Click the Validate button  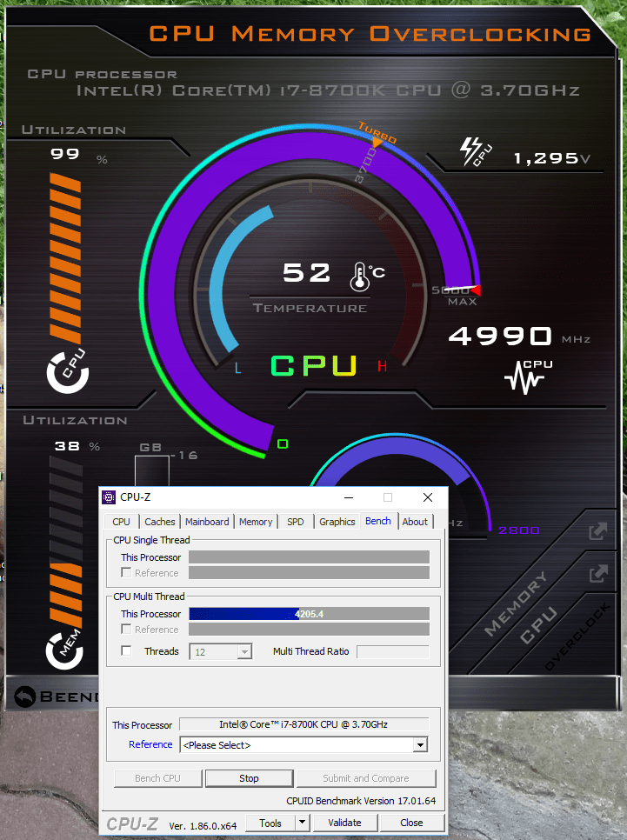click(344, 823)
